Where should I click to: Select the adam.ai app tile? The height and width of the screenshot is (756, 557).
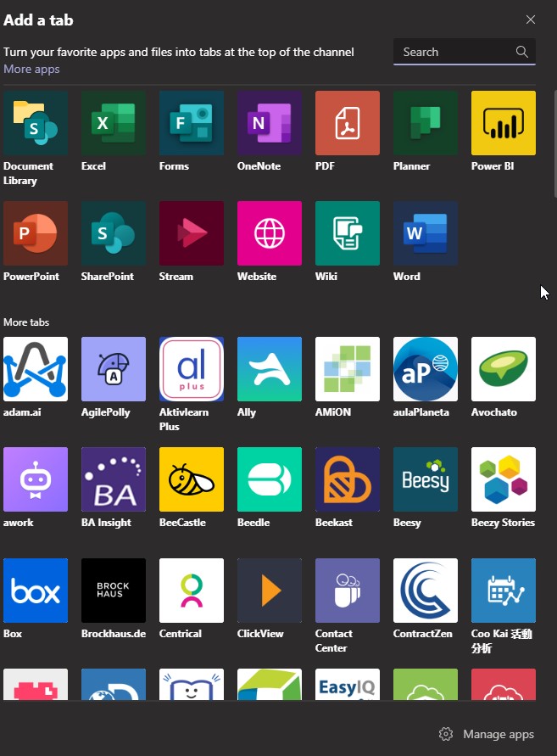(x=36, y=369)
